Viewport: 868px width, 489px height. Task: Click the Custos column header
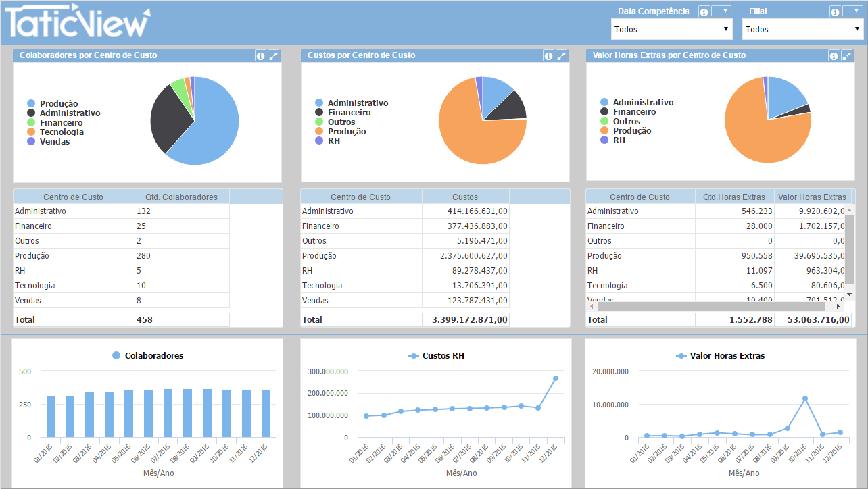point(465,197)
